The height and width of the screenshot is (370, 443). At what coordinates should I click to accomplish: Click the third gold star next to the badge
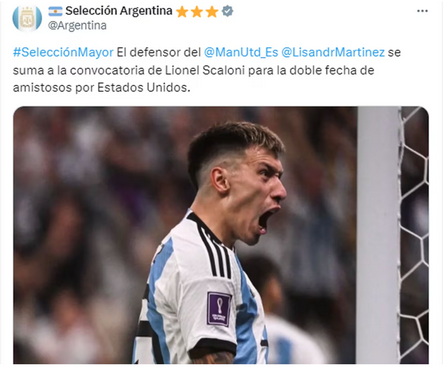(212, 12)
